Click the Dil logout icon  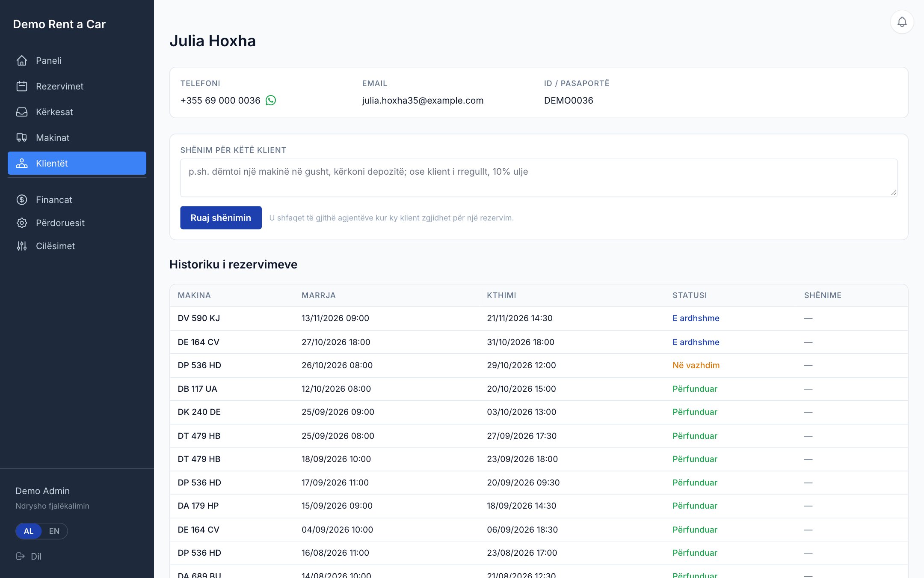20,556
